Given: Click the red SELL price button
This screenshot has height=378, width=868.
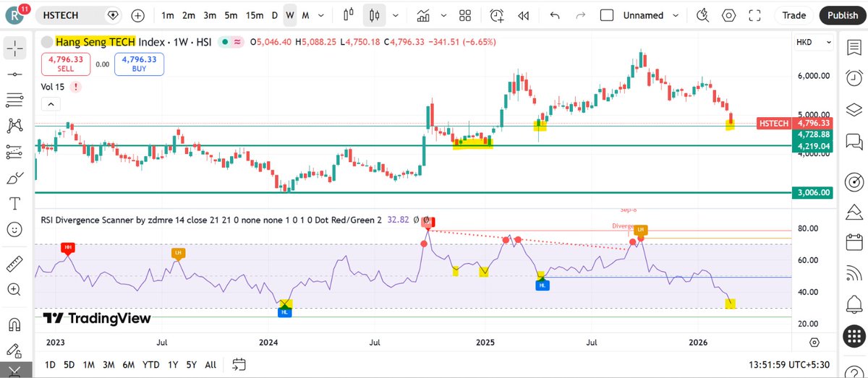Looking at the screenshot, I should click(66, 64).
